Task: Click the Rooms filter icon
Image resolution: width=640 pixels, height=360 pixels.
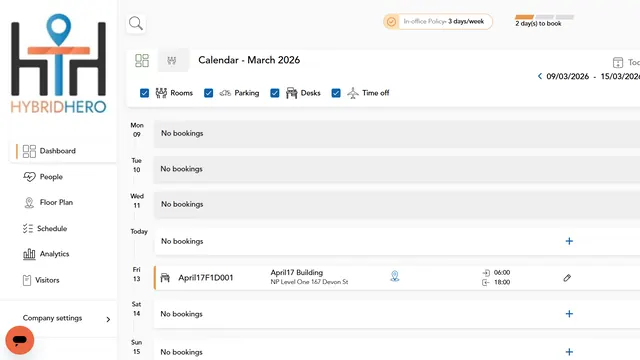Action: tap(161, 93)
